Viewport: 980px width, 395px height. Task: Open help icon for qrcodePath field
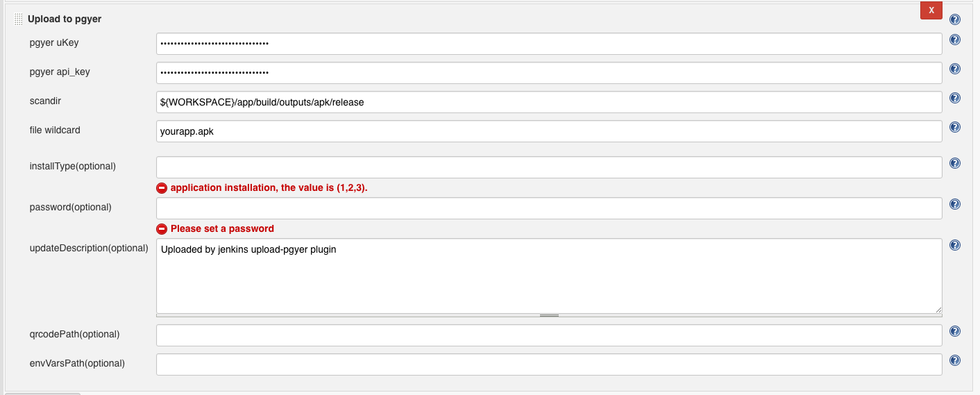955,331
